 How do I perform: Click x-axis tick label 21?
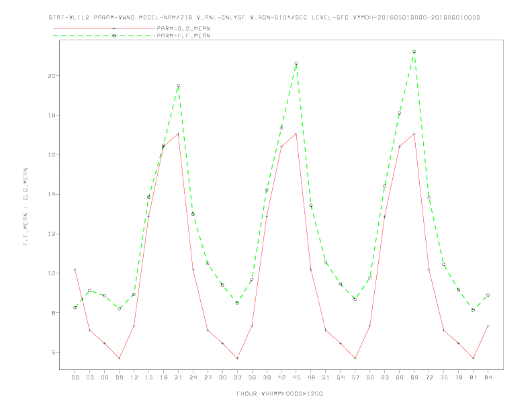(178, 377)
